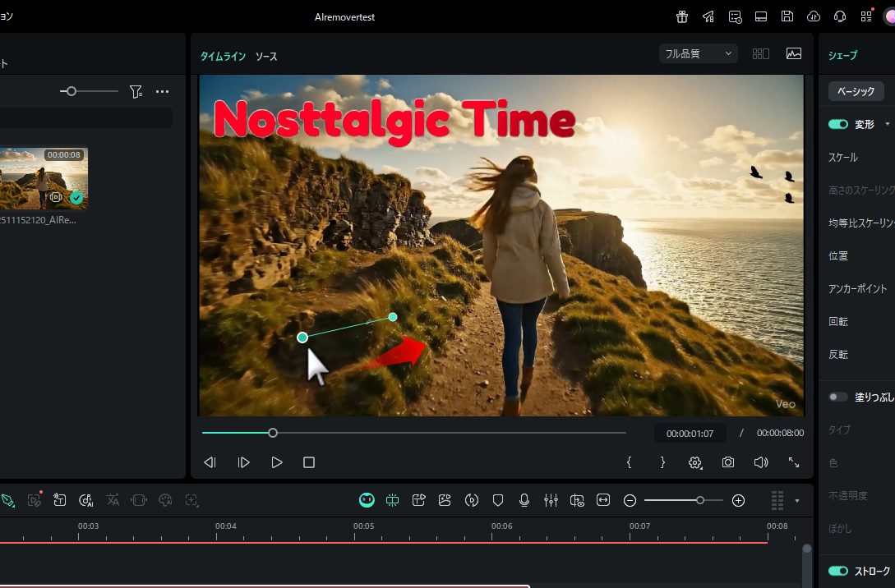
Task: Disable the ストローク (Stroke) toggle
Action: (837, 571)
